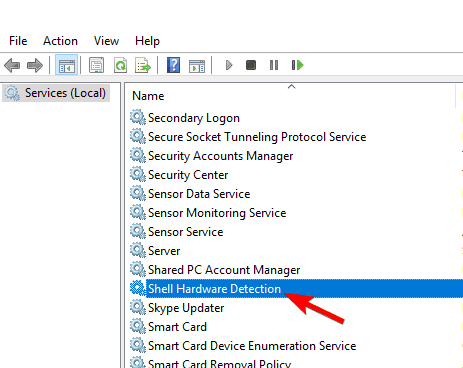Click the Back arrow toolbar button

(12, 65)
